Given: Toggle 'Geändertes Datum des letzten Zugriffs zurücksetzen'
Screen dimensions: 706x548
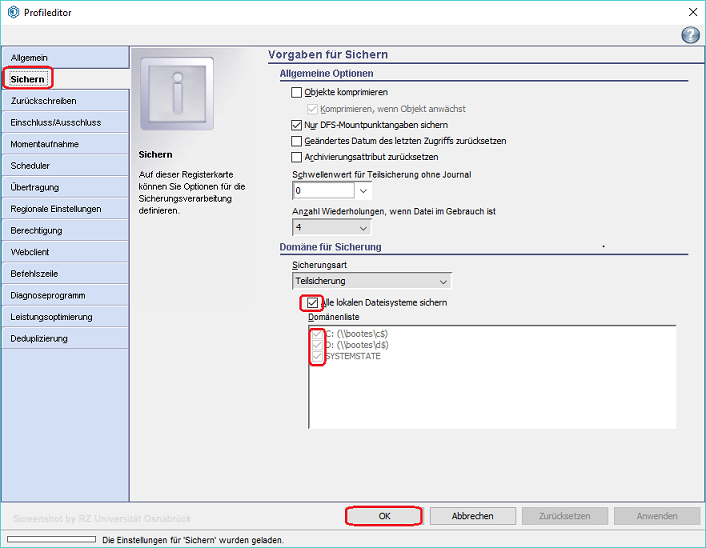Looking at the screenshot, I should (x=296, y=141).
